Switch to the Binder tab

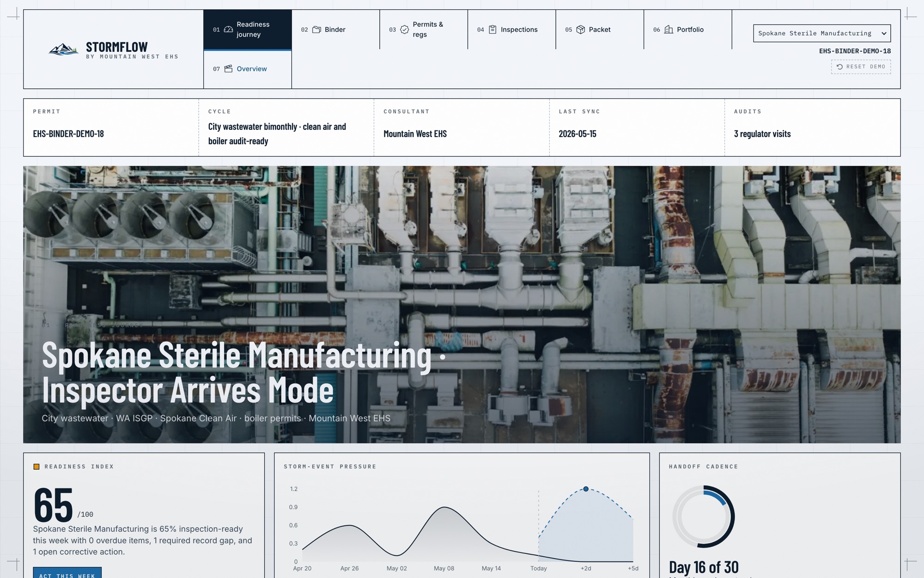coord(335,30)
